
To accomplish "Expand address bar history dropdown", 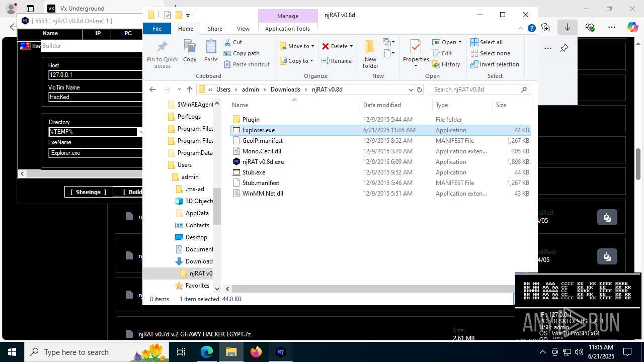I will (411, 89).
